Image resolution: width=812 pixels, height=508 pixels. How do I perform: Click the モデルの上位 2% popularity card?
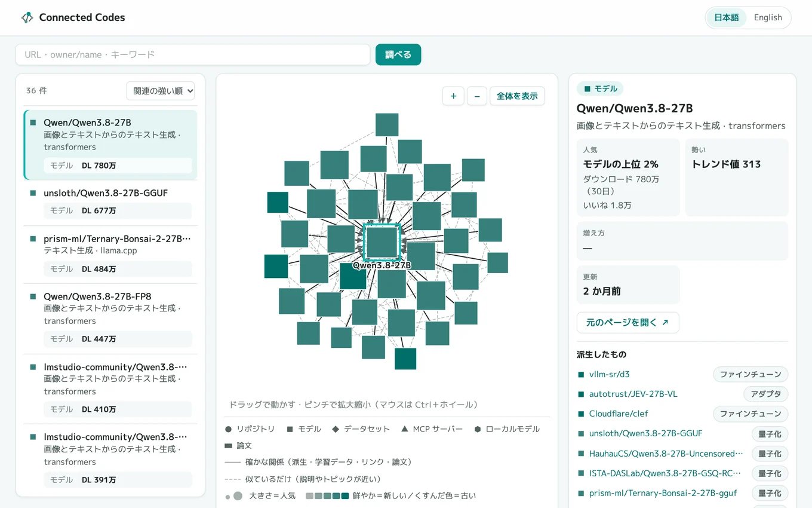click(x=628, y=178)
